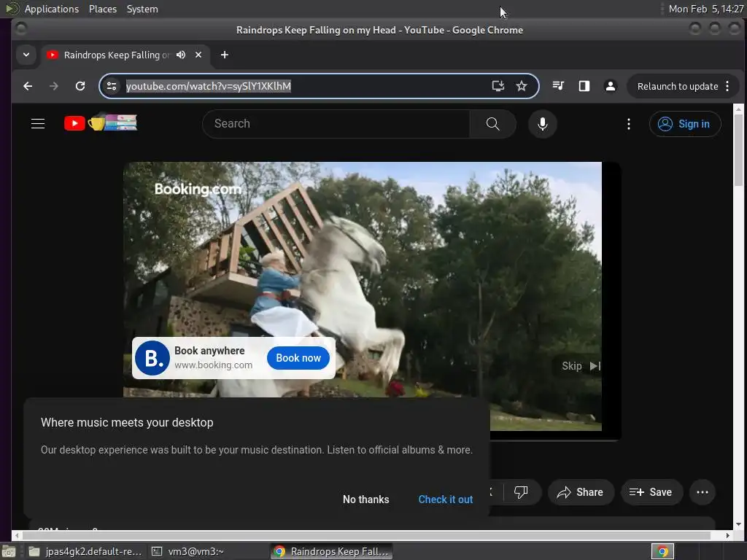747x560 pixels.
Task: Open the Chrome profile icon
Action: 611,86
